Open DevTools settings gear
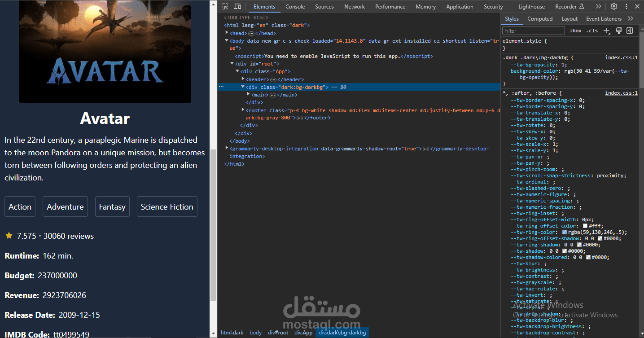 point(614,6)
